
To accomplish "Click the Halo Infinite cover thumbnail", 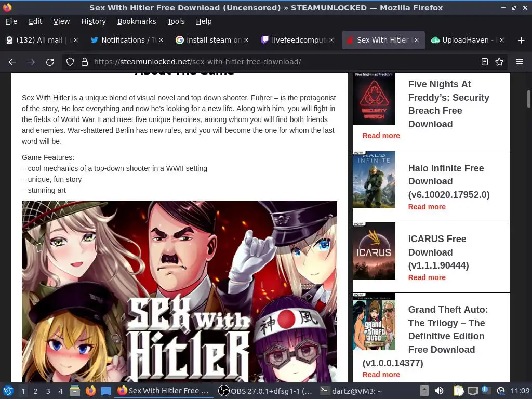I will click(374, 180).
